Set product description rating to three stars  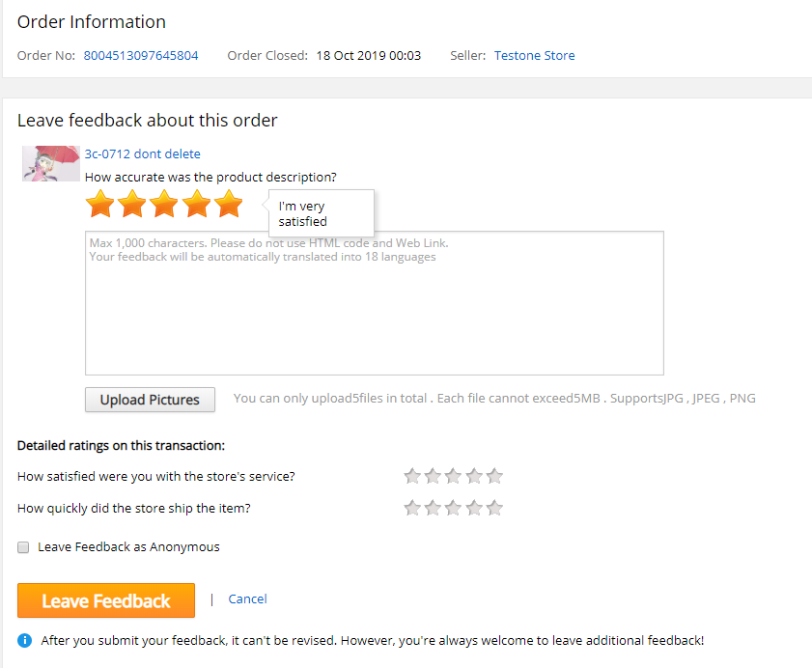click(164, 204)
